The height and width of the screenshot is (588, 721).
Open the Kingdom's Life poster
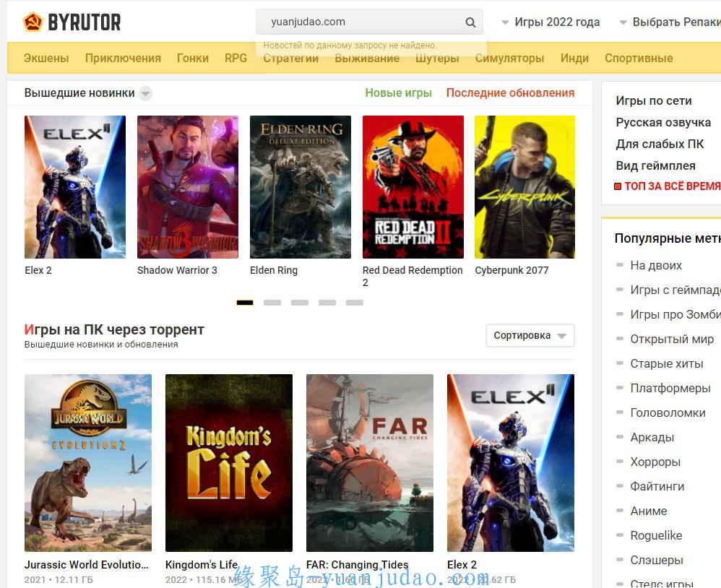pyautogui.click(x=229, y=463)
